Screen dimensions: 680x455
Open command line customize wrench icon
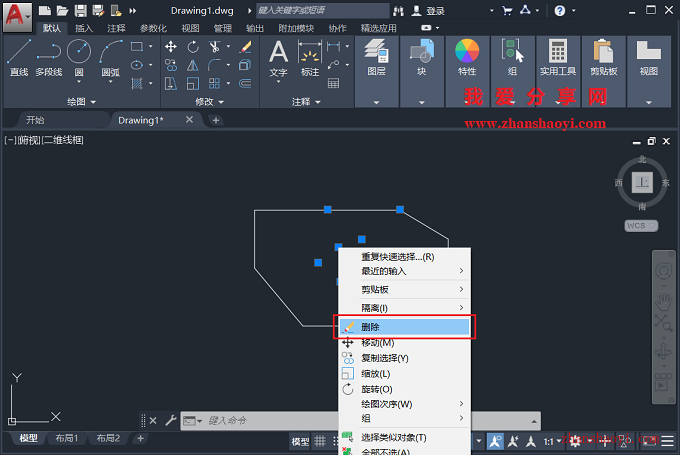coord(170,420)
